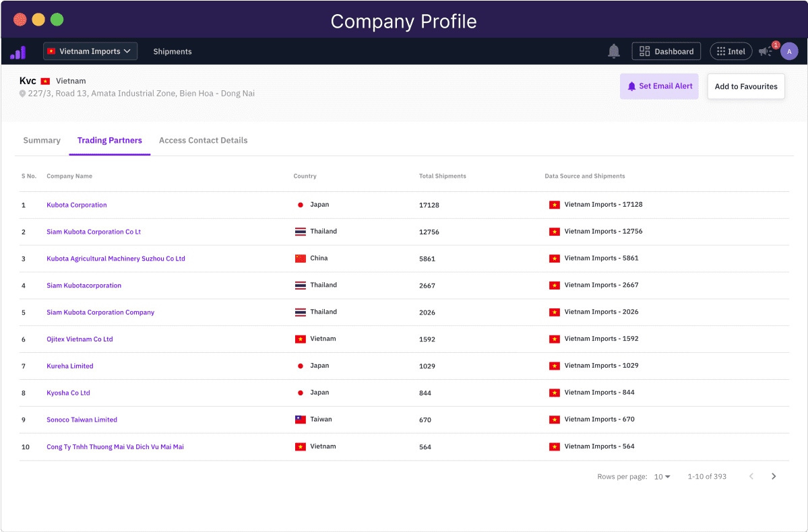
Task: Go to previous page arrow
Action: (x=751, y=476)
